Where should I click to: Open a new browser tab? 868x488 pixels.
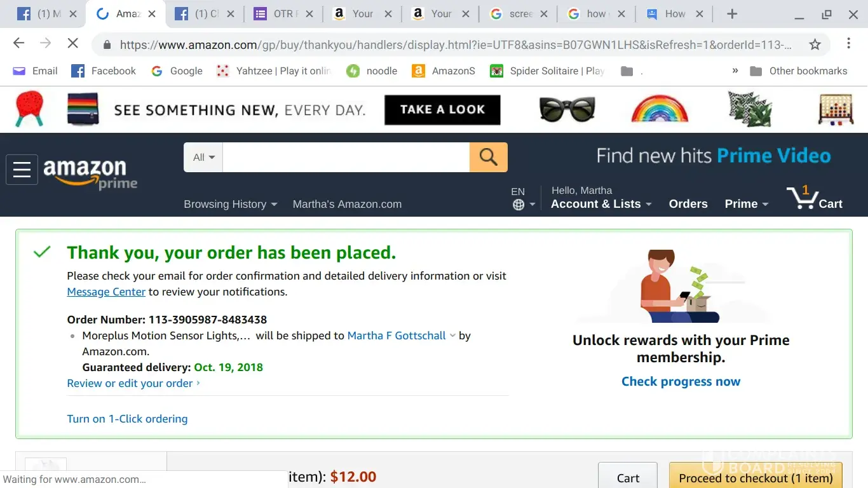[732, 14]
